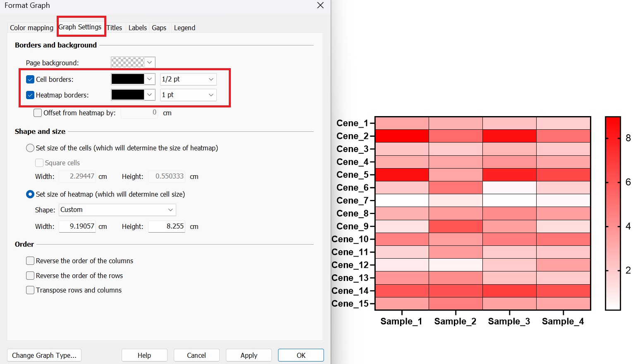
Task: Close the Format Graph dialog
Action: (320, 5)
